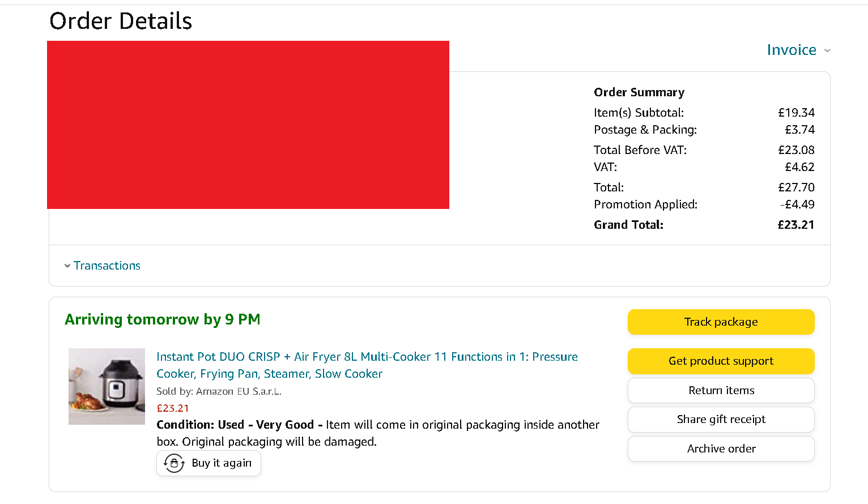This screenshot has height=504, width=868.
Task: Click the Grand Total amount
Action: click(x=795, y=225)
